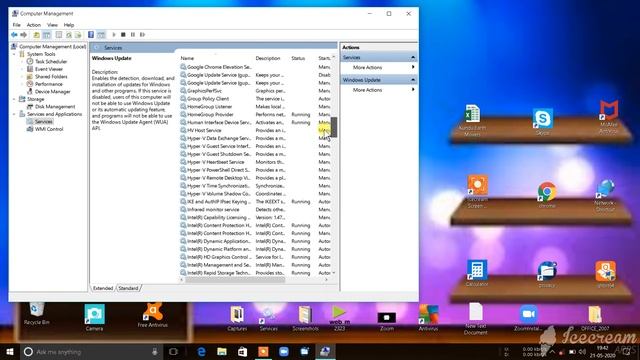The height and width of the screenshot is (360, 640).
Task: Select the HV Host Service row
Action: coord(255,130)
